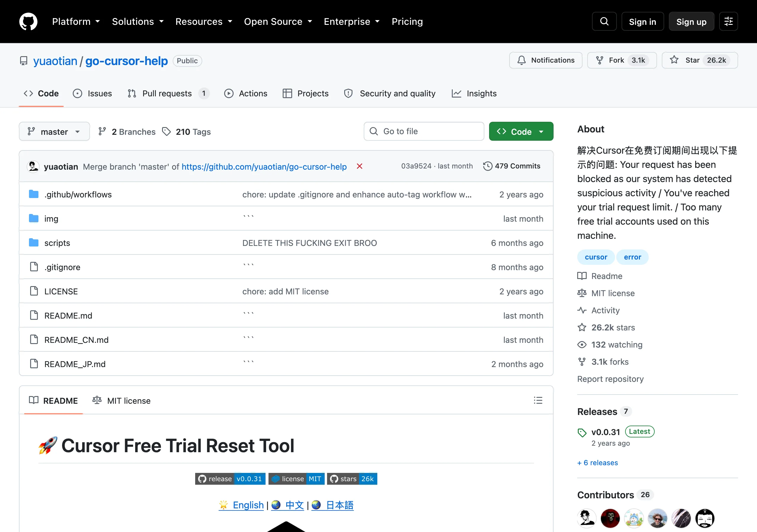Open the yuaotian owner link
This screenshot has height=532, width=757.
(55, 61)
